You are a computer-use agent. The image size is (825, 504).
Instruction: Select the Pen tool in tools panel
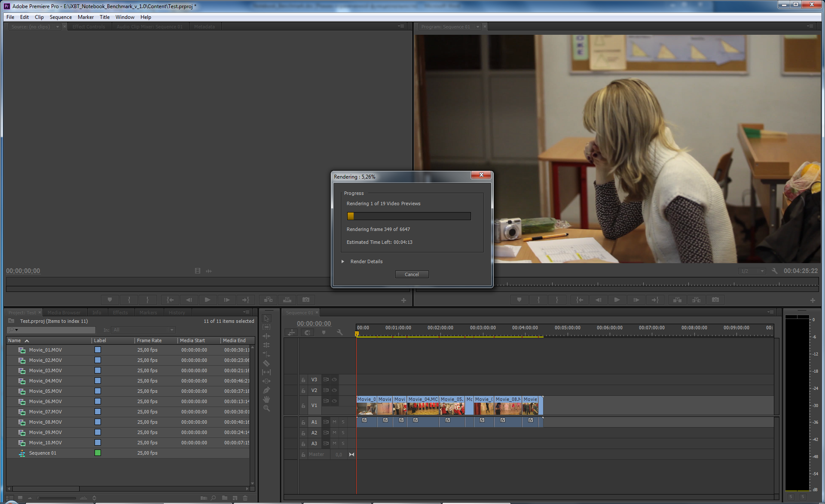click(x=266, y=390)
